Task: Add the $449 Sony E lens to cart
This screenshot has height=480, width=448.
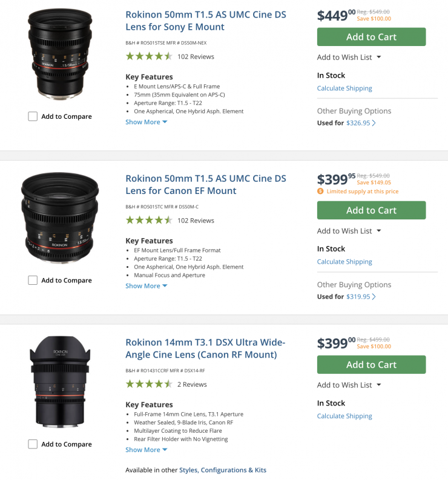Action: point(371,37)
